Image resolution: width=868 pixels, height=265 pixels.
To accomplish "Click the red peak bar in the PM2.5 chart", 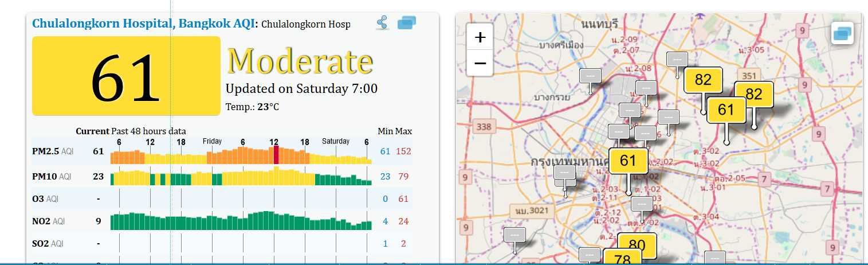I will (276, 155).
